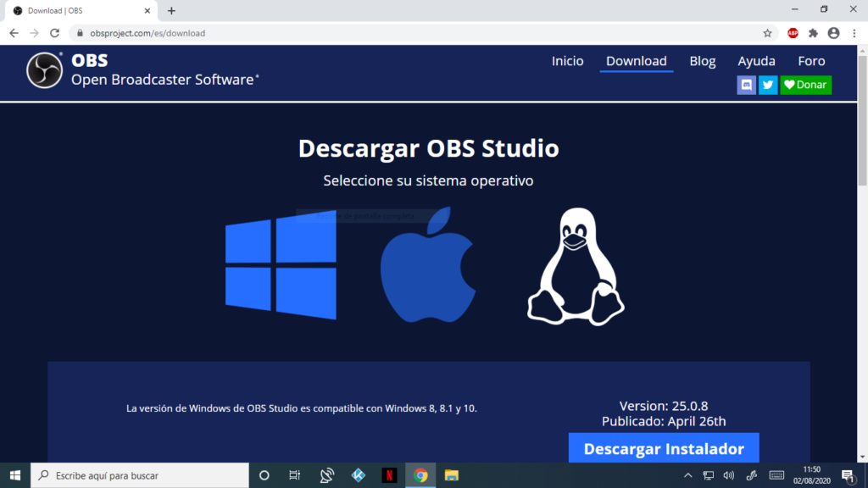This screenshot has width=868, height=488.
Task: Open the Download nav item
Action: click(636, 61)
